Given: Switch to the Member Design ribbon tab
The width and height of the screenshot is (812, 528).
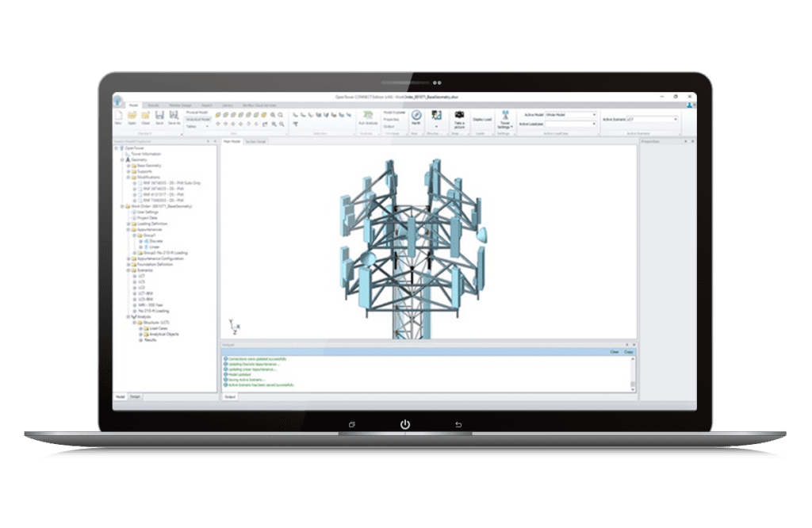Looking at the screenshot, I should point(180,105).
